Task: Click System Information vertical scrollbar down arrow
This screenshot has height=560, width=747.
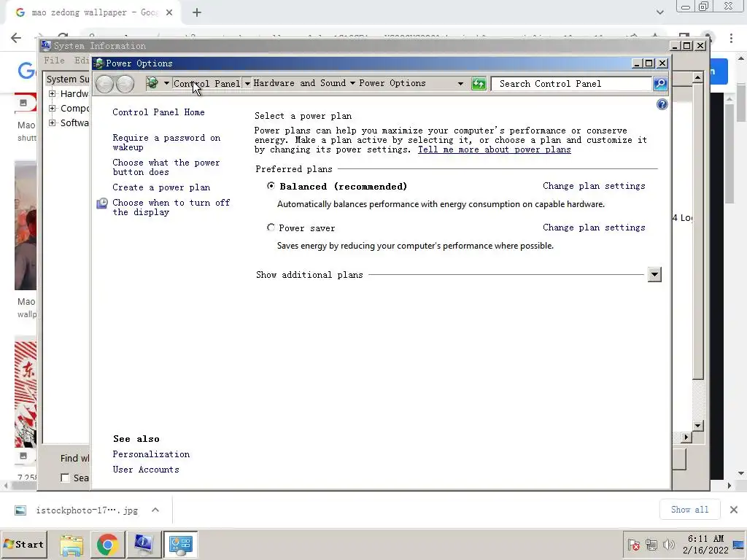Action: click(x=697, y=426)
